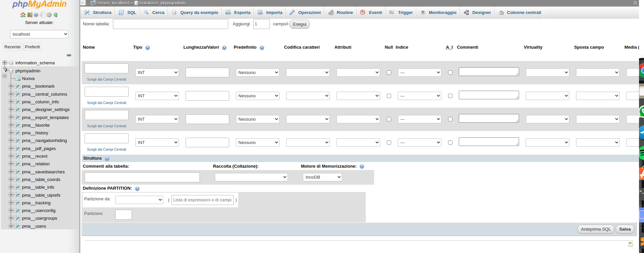Click first row Scegli dai Campi Centrali link
644x253 pixels.
tap(107, 80)
